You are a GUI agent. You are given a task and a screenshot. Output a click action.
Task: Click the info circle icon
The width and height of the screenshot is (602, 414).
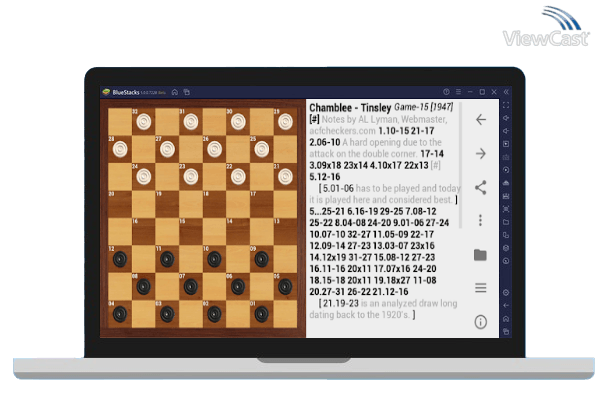[480, 322]
